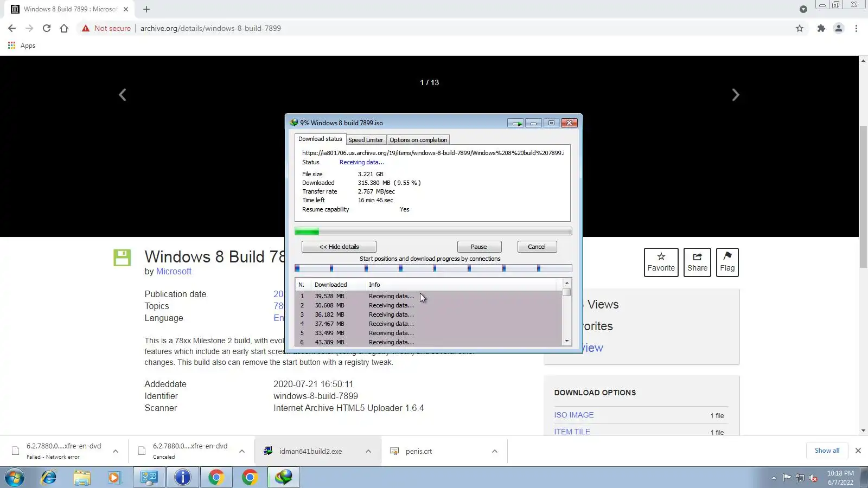This screenshot has width=868, height=488.
Task: Click the blue info icon on the taskbar
Action: coord(183,477)
